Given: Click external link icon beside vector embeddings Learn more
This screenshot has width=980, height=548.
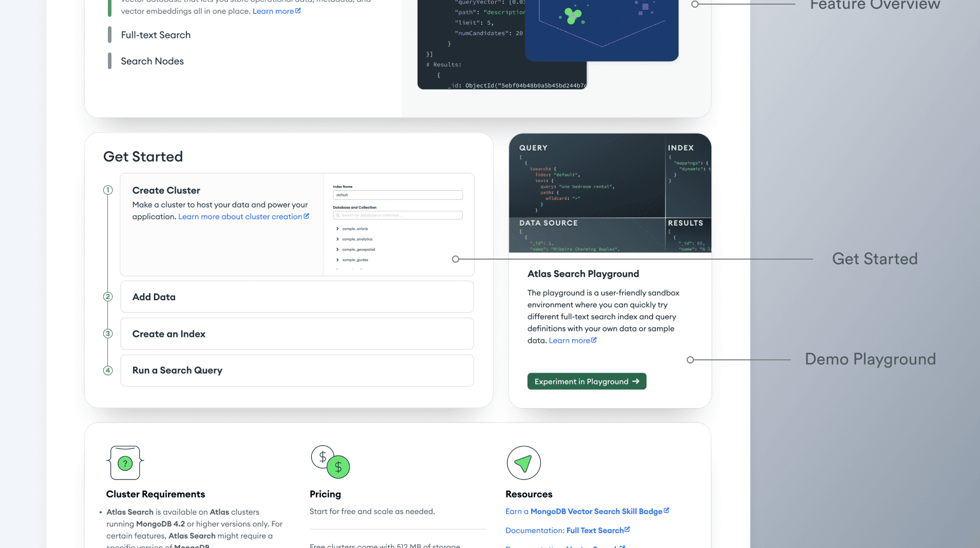Looking at the screenshot, I should 298,10.
